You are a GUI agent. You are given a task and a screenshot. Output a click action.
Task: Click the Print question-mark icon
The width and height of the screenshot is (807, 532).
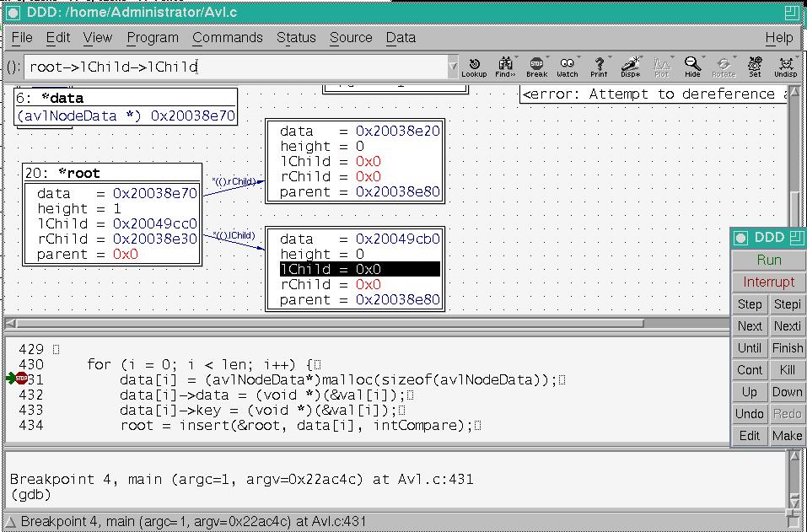599,67
